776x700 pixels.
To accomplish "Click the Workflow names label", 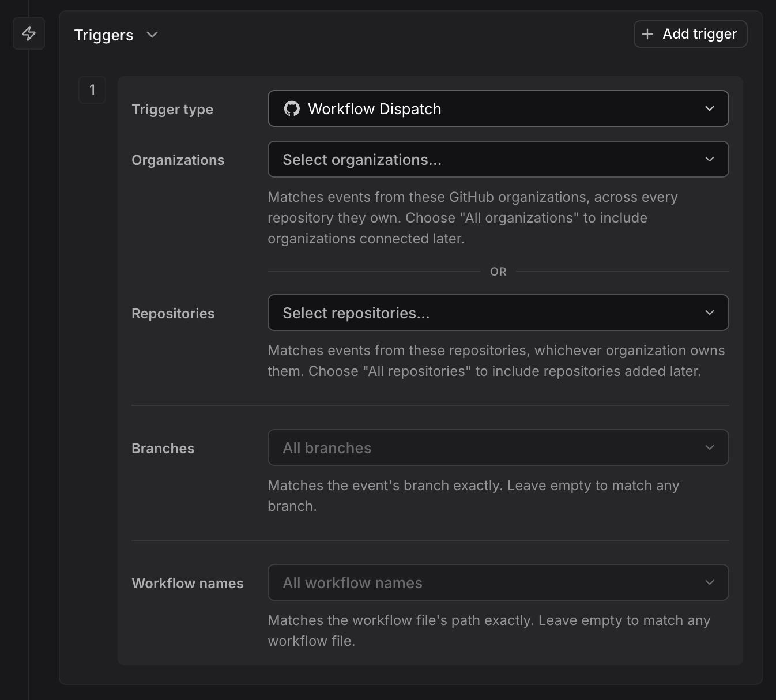I will [x=187, y=584].
